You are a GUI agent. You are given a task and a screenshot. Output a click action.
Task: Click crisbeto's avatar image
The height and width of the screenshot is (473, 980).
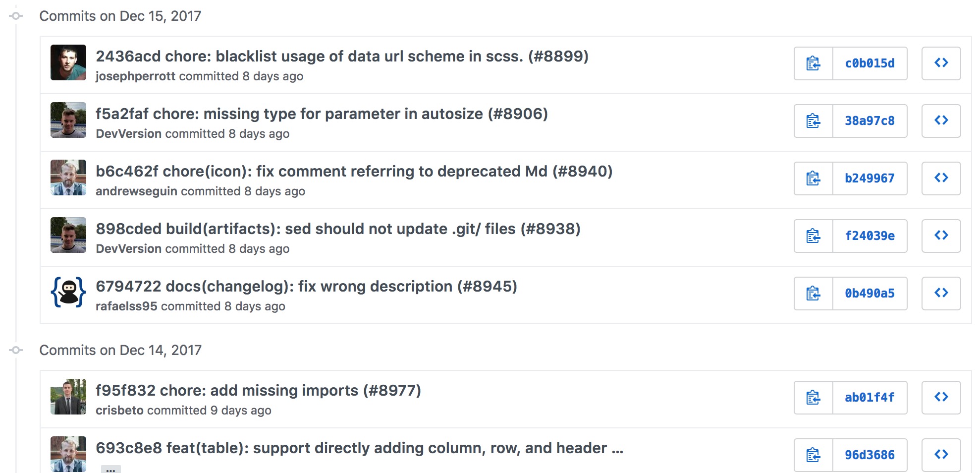68,394
